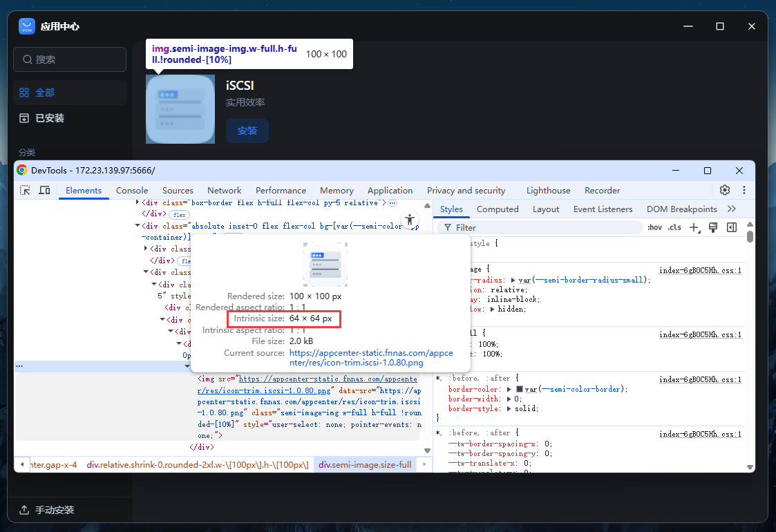Expand the semi-border-radius-small radius value
The width and height of the screenshot is (776, 532).
[513, 280]
